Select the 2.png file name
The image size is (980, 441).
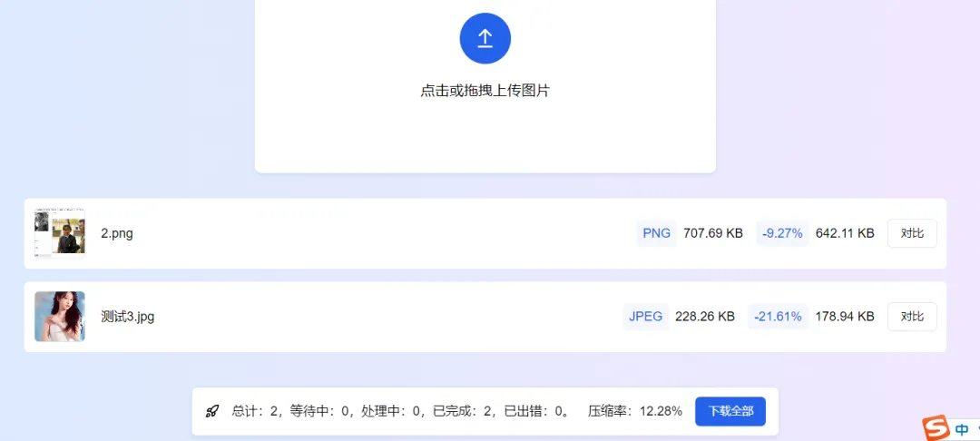coord(117,233)
